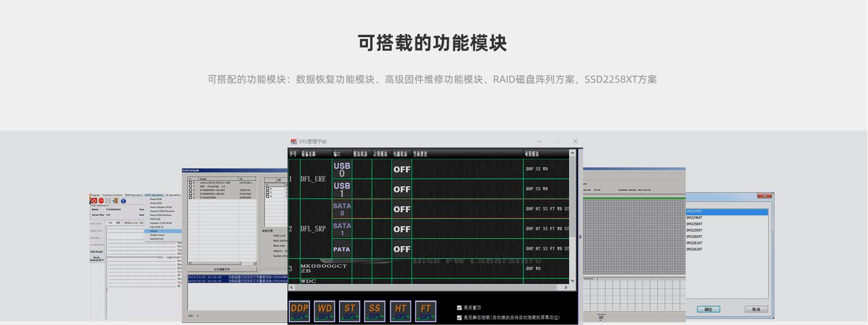Click the 打开镜像文件 button
Image resolution: width=868 pixels, height=325 pixels.
coord(222,269)
